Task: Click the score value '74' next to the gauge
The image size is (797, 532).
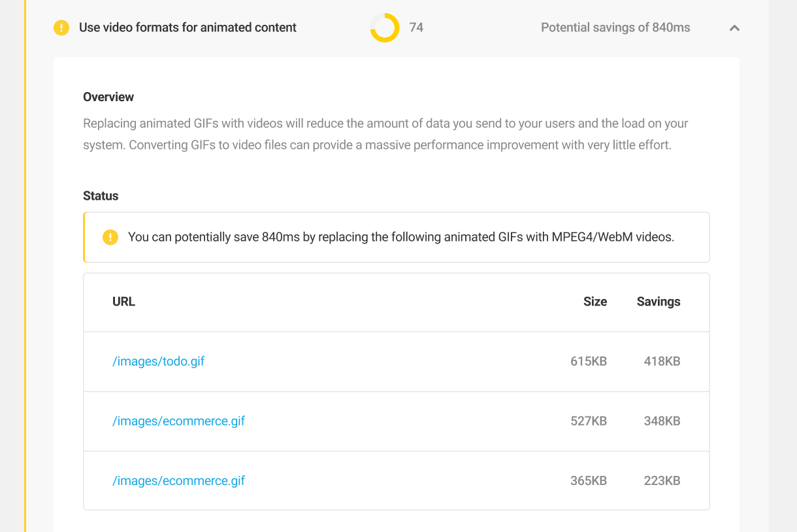Action: pyautogui.click(x=417, y=28)
